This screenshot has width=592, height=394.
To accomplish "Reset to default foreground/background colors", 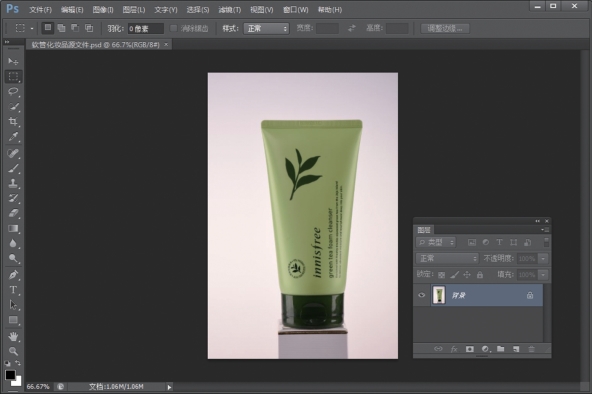I will (7, 363).
